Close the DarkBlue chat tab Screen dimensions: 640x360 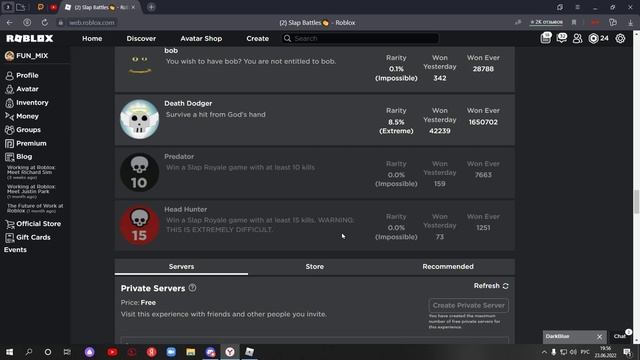pos(599,337)
